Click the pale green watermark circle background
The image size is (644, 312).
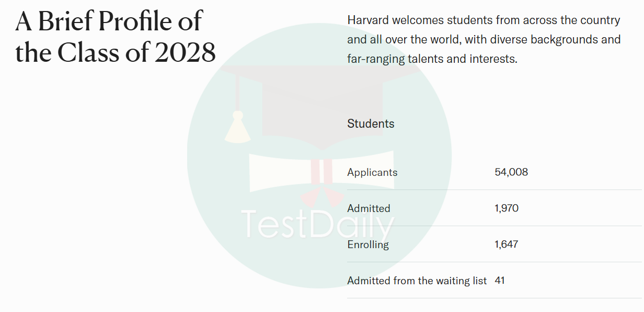pos(319,156)
